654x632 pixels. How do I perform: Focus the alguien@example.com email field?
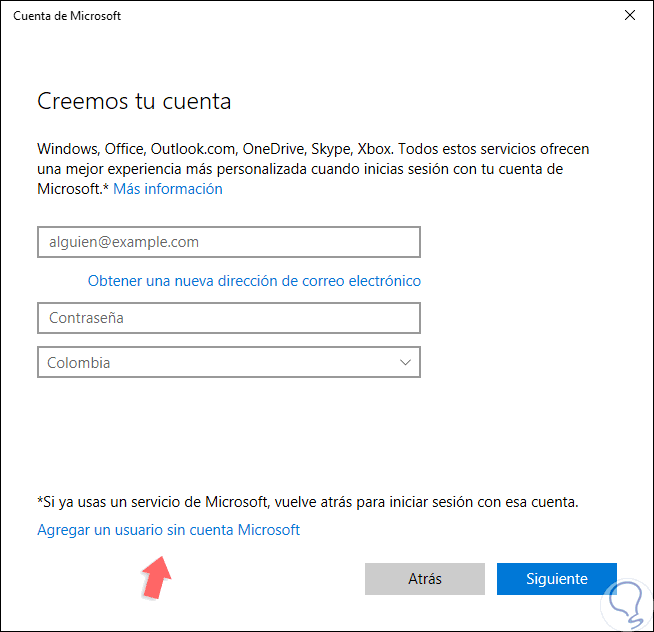pyautogui.click(x=228, y=242)
